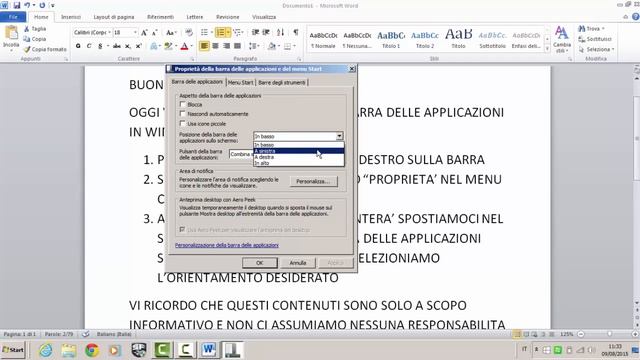Switch to the Inserisci ribbon tab

click(71, 17)
